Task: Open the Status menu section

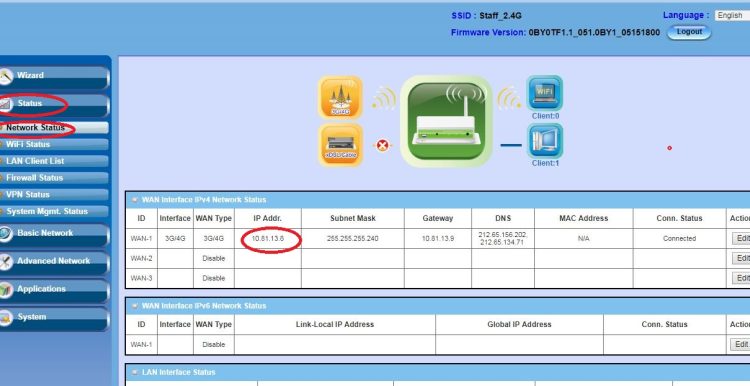Action: click(54, 104)
